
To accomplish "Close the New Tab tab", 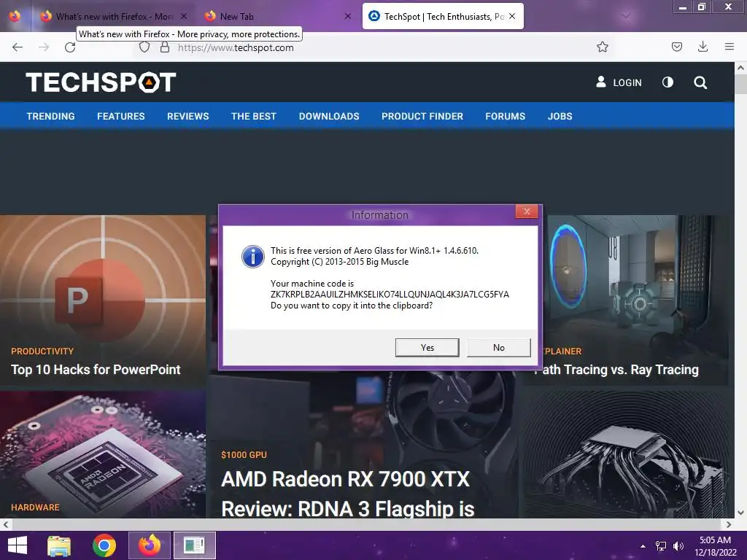I will point(348,16).
